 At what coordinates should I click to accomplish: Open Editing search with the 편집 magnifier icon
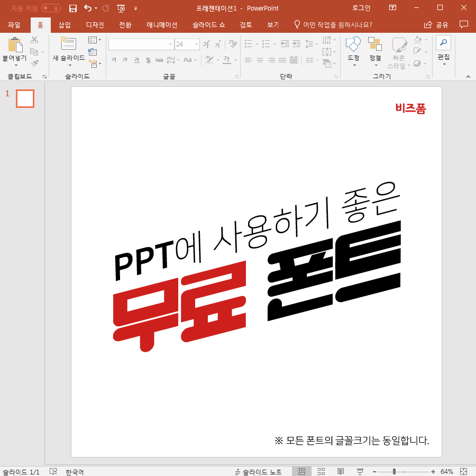(443, 43)
